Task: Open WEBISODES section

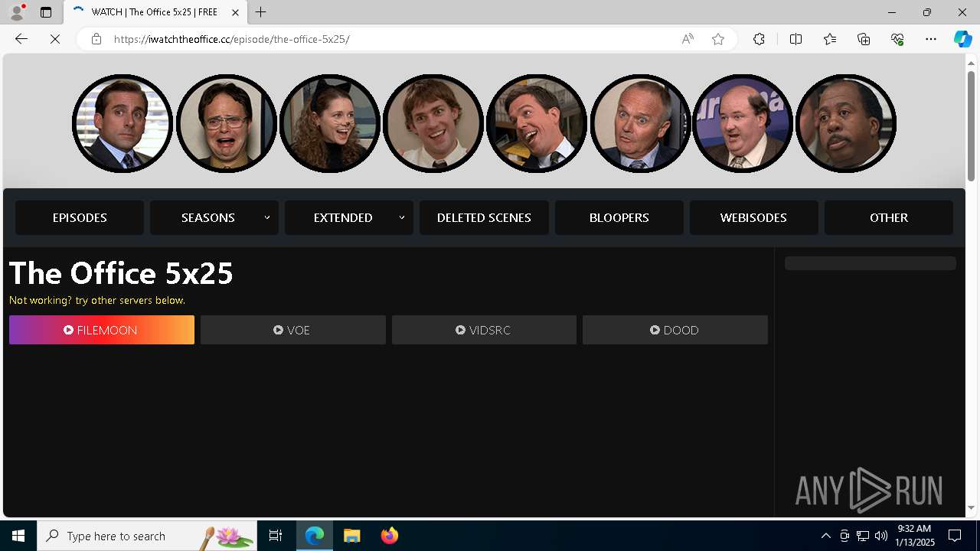Action: pos(754,217)
